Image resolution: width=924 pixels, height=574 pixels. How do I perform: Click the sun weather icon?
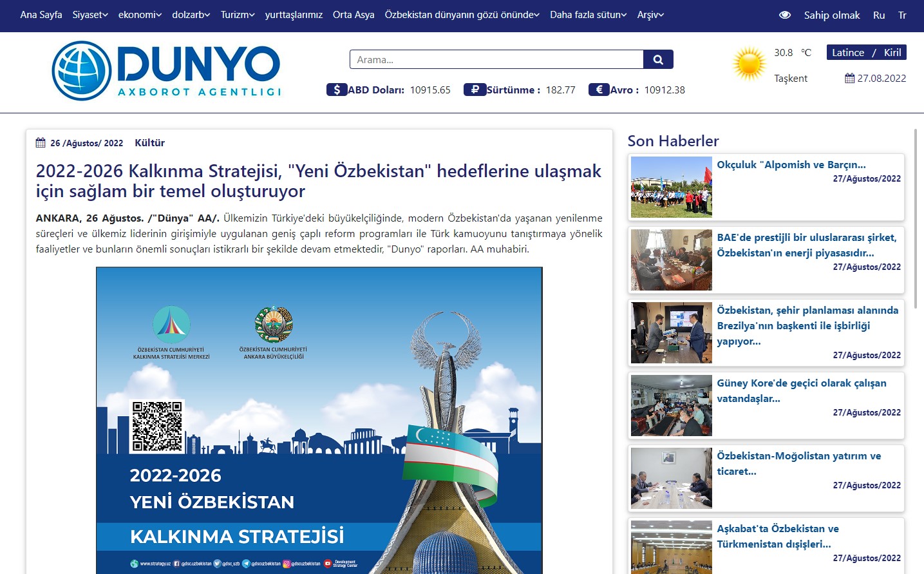click(749, 64)
